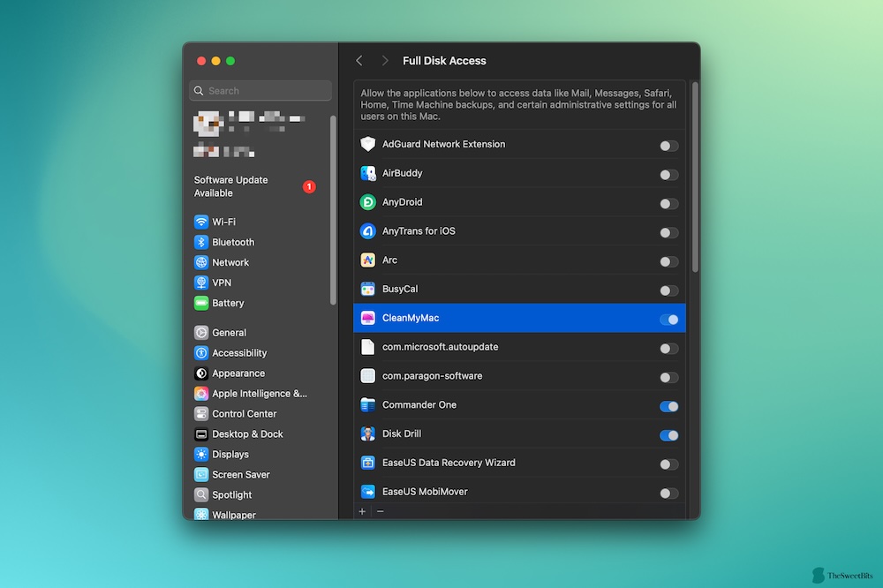This screenshot has height=588, width=883.
Task: Click the red update count badge
Action: [309, 186]
